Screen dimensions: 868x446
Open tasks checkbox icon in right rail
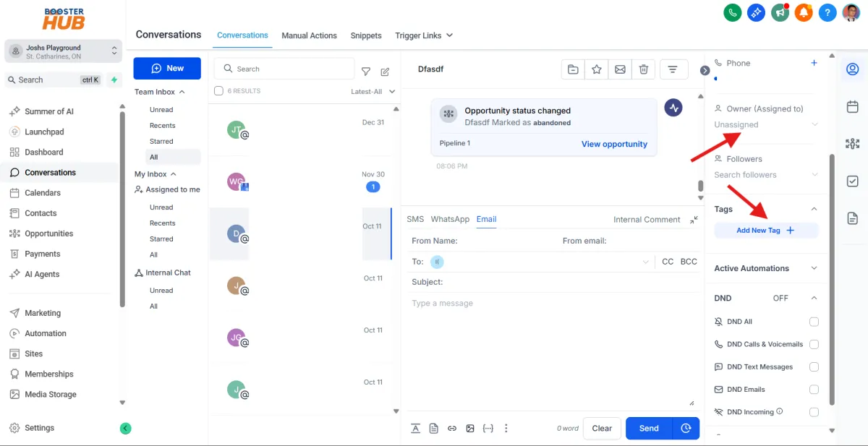(853, 181)
